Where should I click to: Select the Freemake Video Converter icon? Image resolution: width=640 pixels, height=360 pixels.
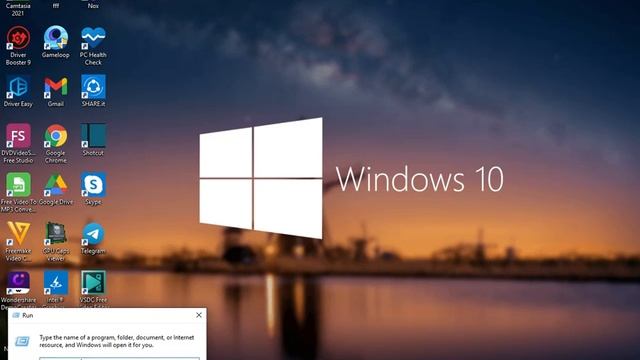click(18, 241)
